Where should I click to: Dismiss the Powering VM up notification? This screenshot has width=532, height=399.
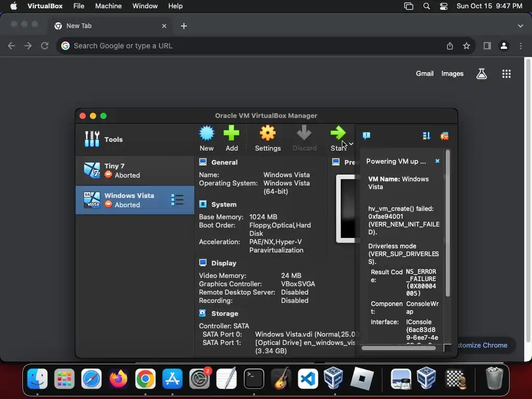tap(437, 161)
